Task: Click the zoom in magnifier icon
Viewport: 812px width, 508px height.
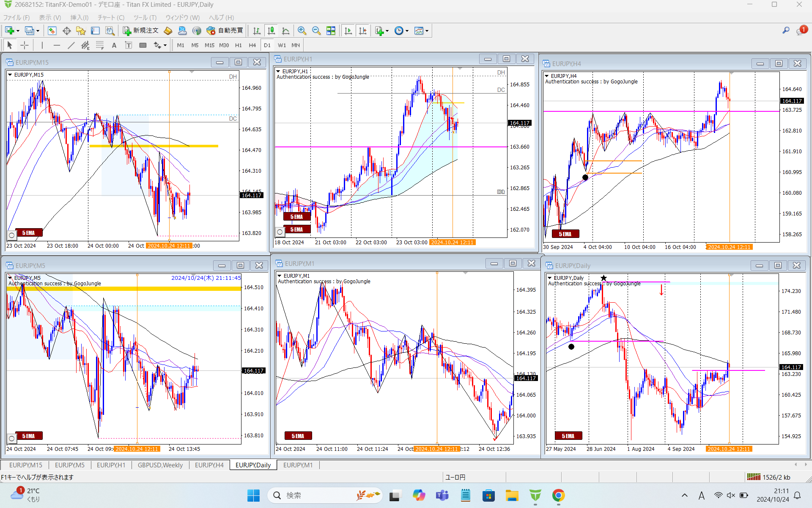Action: point(302,30)
